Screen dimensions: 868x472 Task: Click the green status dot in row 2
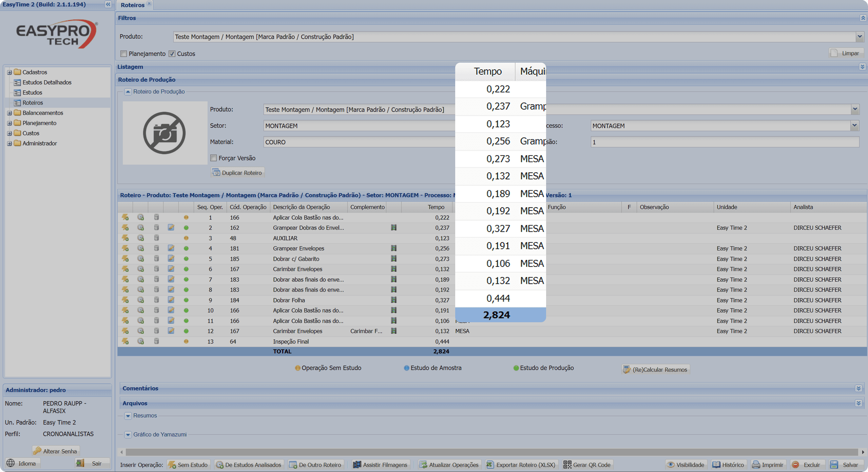point(186,228)
